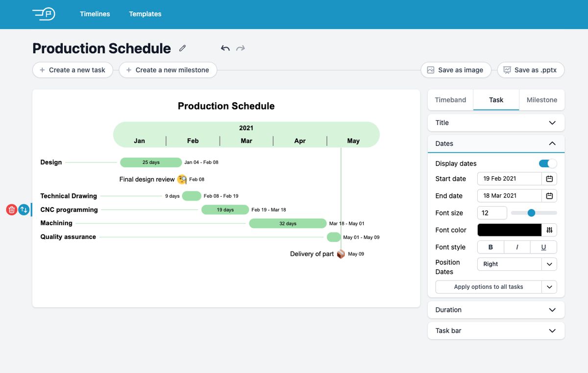Switch to the Milestone tab
This screenshot has height=373, width=588.
(541, 99)
